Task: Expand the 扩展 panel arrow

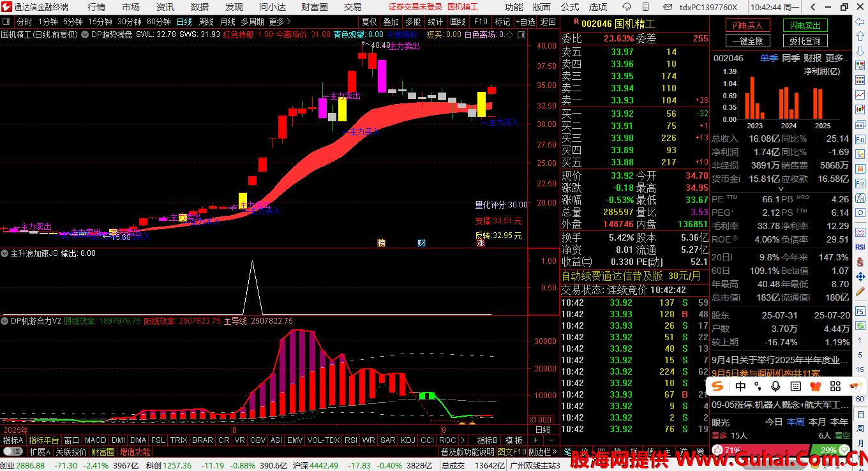Action: tap(40, 452)
